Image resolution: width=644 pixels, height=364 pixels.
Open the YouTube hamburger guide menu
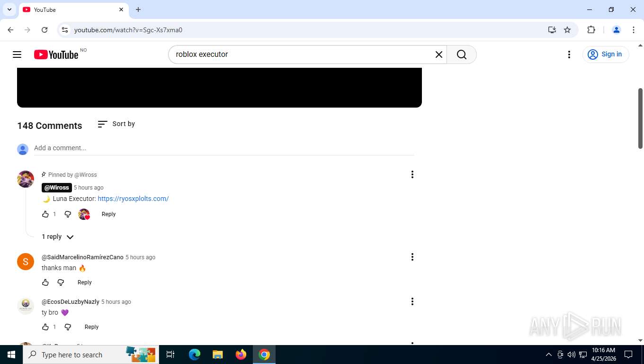tap(17, 55)
